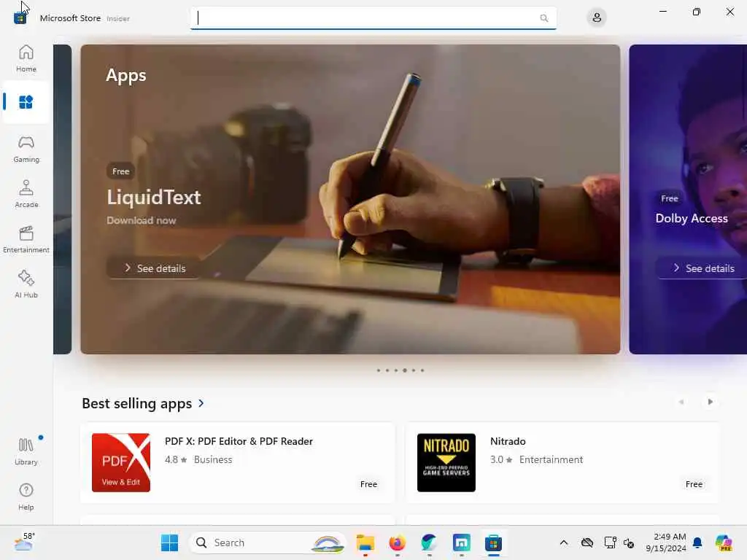Open the Windows Start menu
Viewport: 747px width, 560px height.
click(169, 542)
